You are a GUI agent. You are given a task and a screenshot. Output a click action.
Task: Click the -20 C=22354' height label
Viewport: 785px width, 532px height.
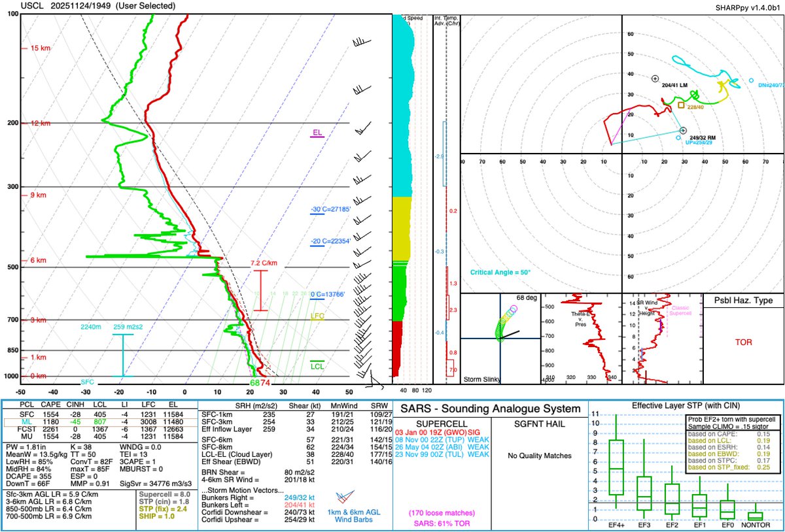(331, 241)
